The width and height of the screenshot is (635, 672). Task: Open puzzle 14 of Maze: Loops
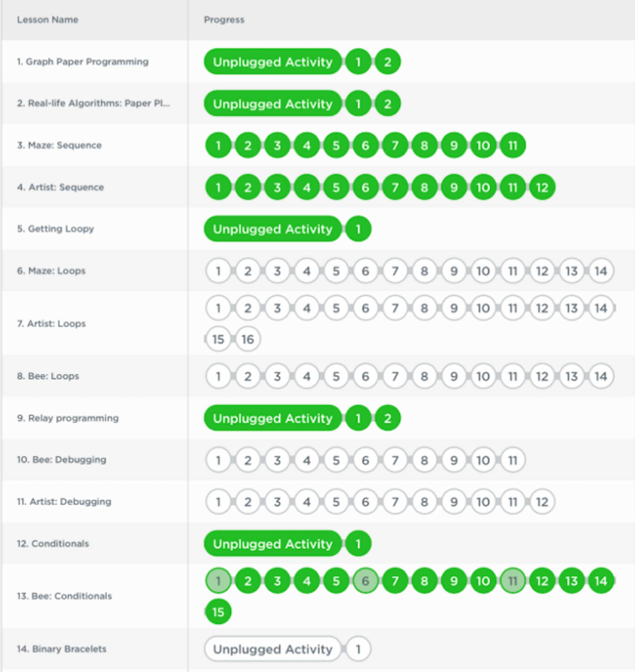pos(601,271)
